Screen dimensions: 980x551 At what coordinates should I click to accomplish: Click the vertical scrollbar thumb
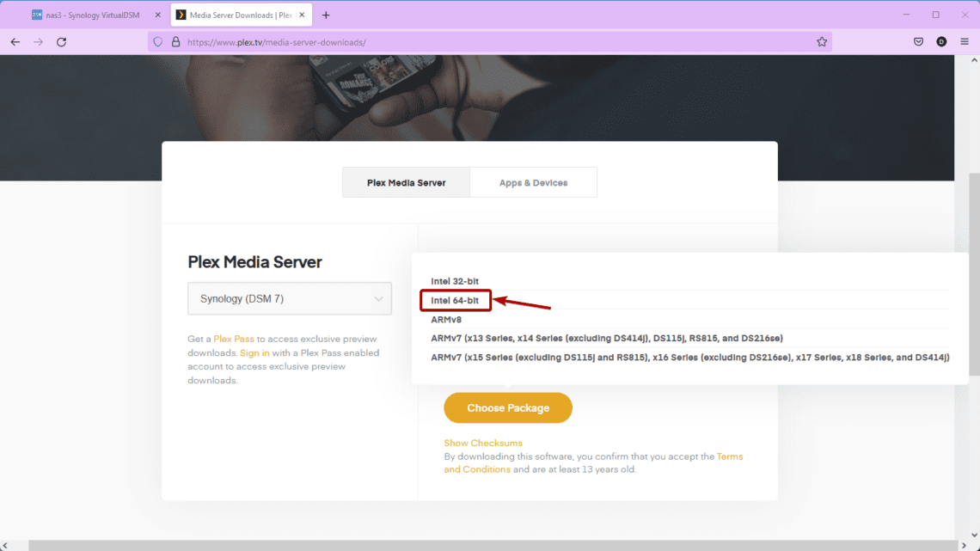(x=974, y=275)
